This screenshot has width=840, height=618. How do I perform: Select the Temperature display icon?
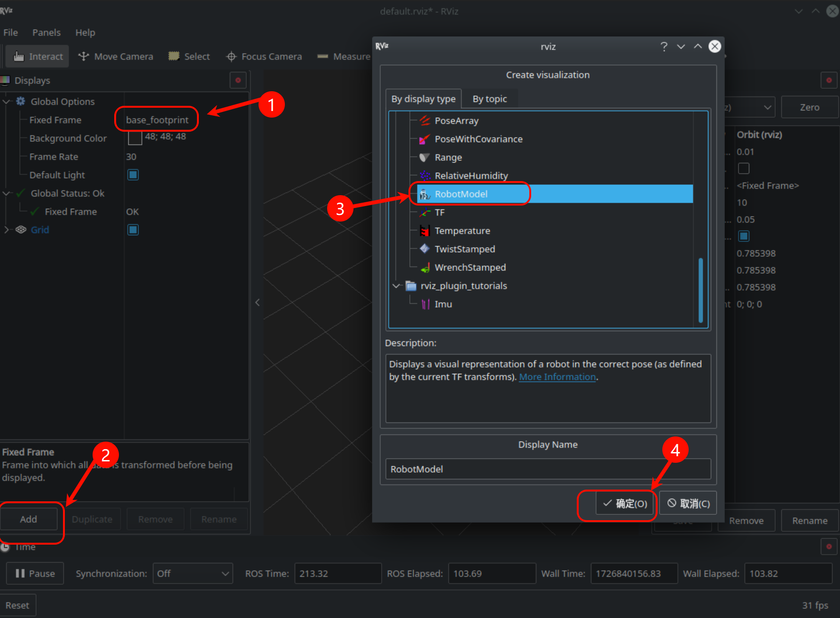pyautogui.click(x=425, y=231)
